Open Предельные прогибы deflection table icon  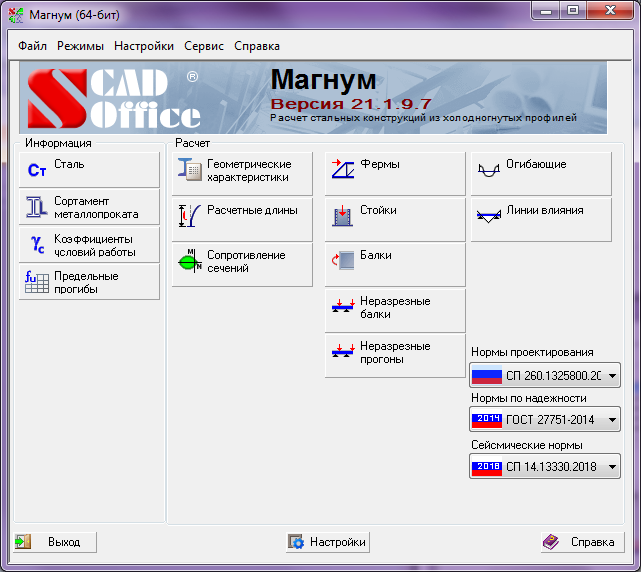(x=36, y=282)
